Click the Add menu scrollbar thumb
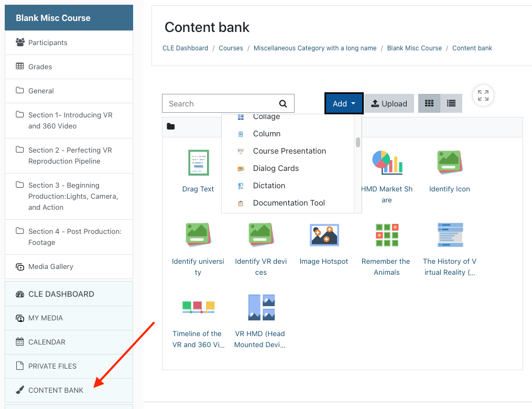 tap(358, 142)
